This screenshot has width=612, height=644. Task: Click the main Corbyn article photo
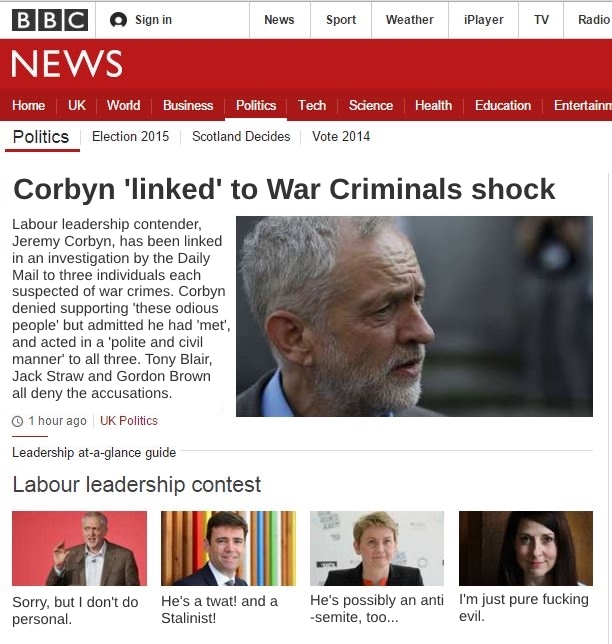point(414,316)
